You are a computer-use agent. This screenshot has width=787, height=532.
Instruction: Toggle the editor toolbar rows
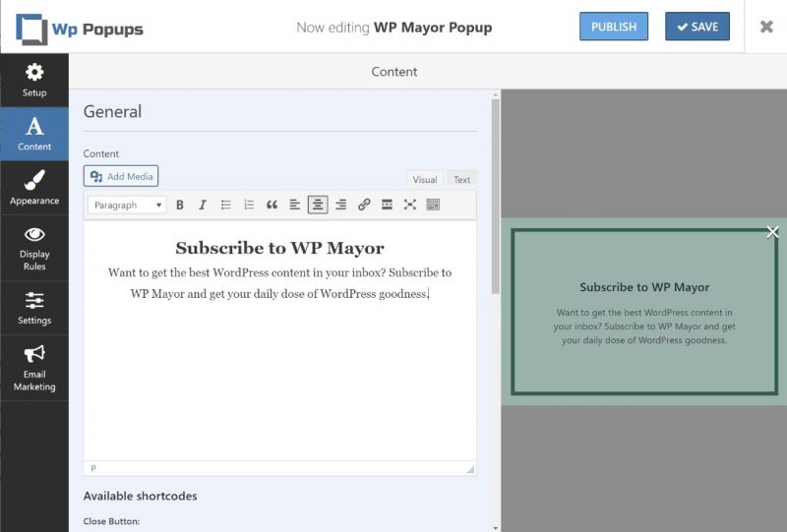pos(433,205)
